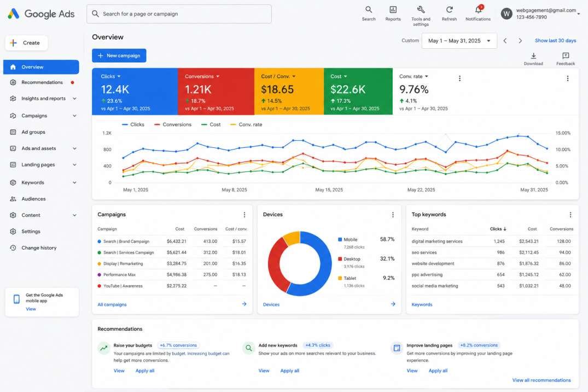Click the Refresh icon
The width and height of the screenshot is (588, 392).
point(449,10)
